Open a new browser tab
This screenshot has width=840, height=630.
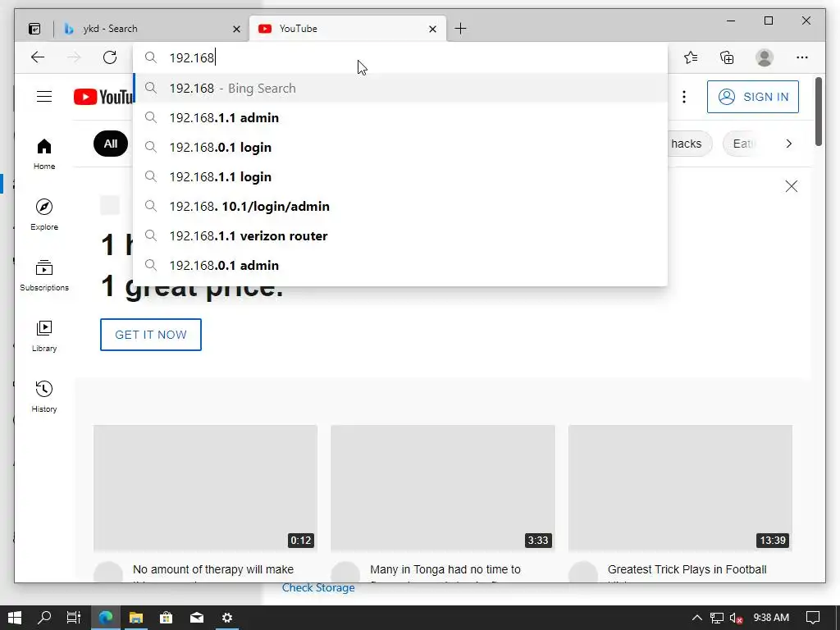pyautogui.click(x=460, y=29)
